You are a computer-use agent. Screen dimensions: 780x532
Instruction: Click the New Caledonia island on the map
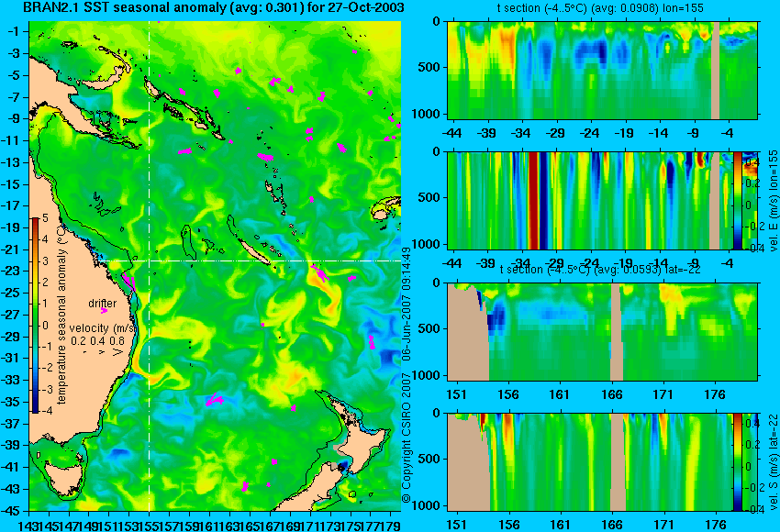pyautogui.click(x=253, y=251)
